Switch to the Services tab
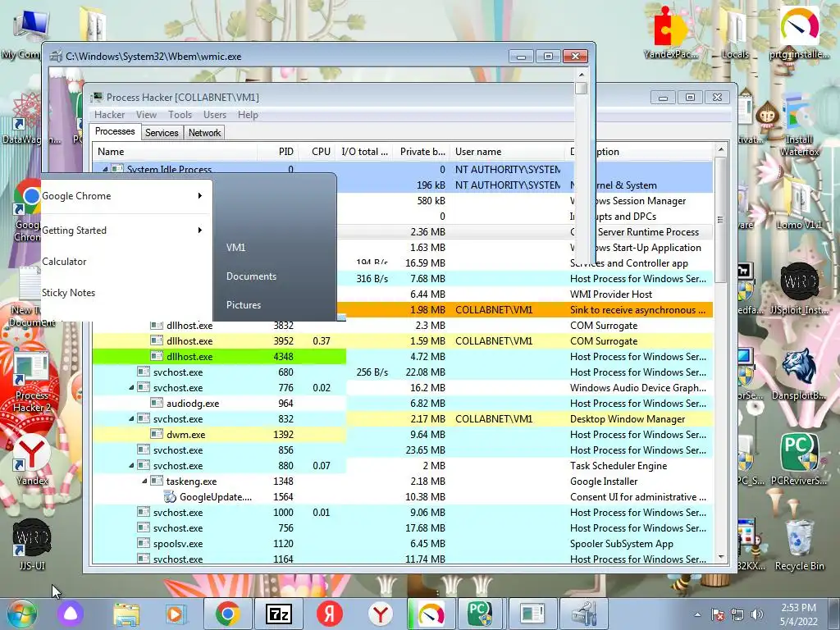 [162, 133]
